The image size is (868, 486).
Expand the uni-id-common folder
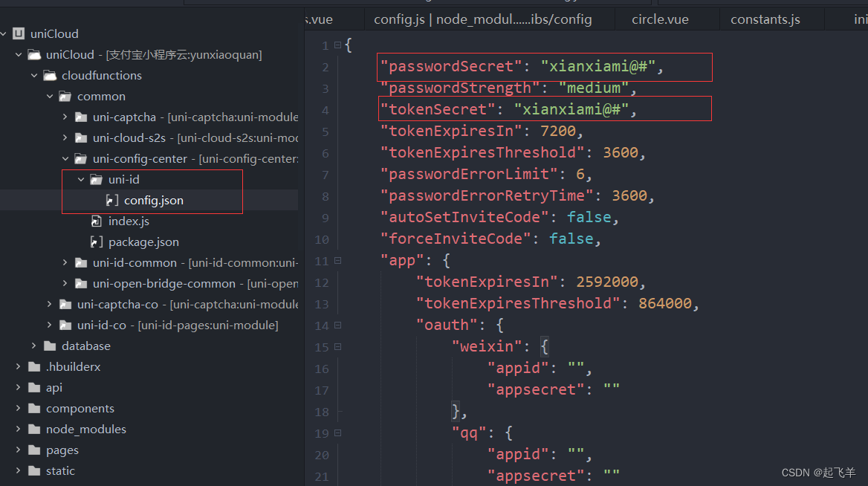point(65,262)
